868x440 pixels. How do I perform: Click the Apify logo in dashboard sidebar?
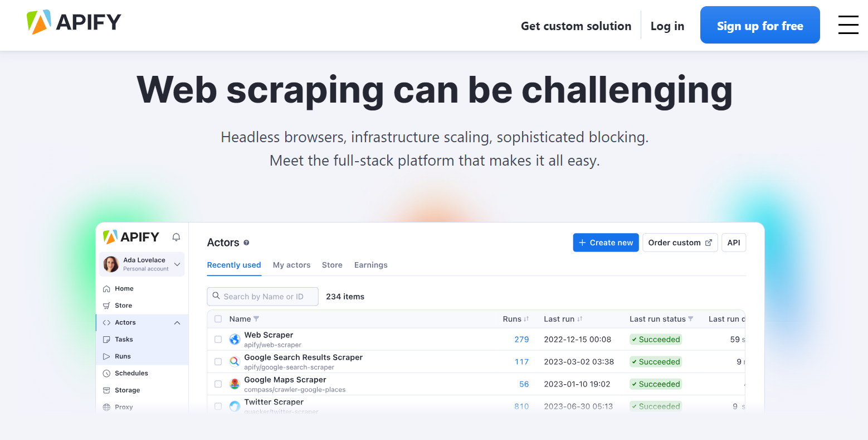coord(131,237)
